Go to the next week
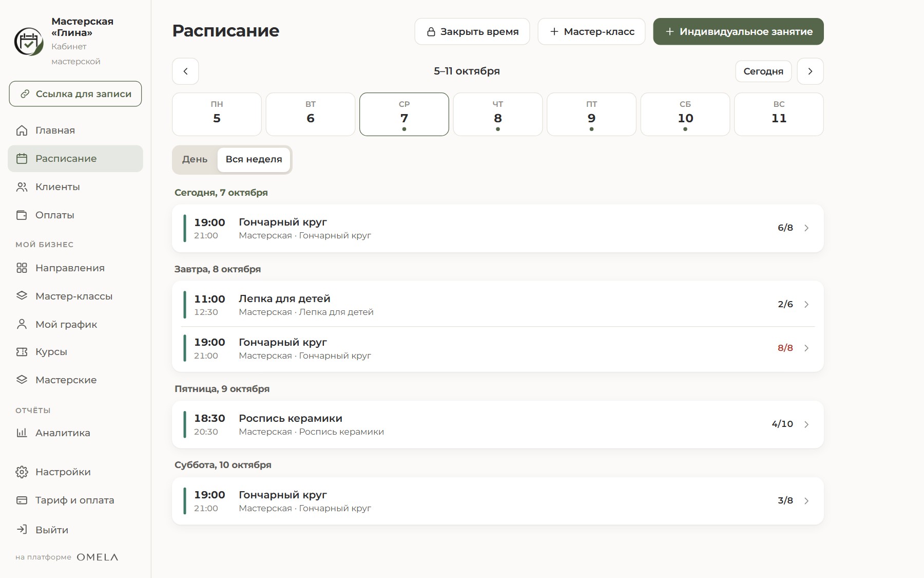This screenshot has width=924, height=578. pos(810,71)
